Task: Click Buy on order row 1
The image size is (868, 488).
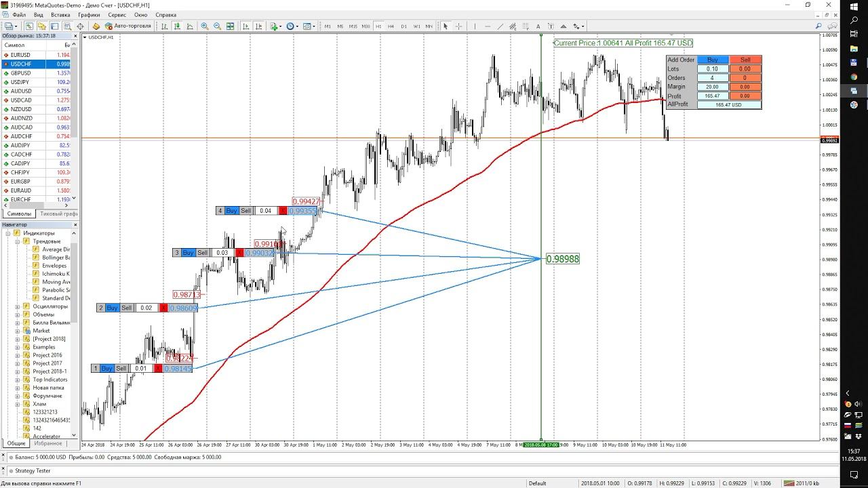Action: 106,368
